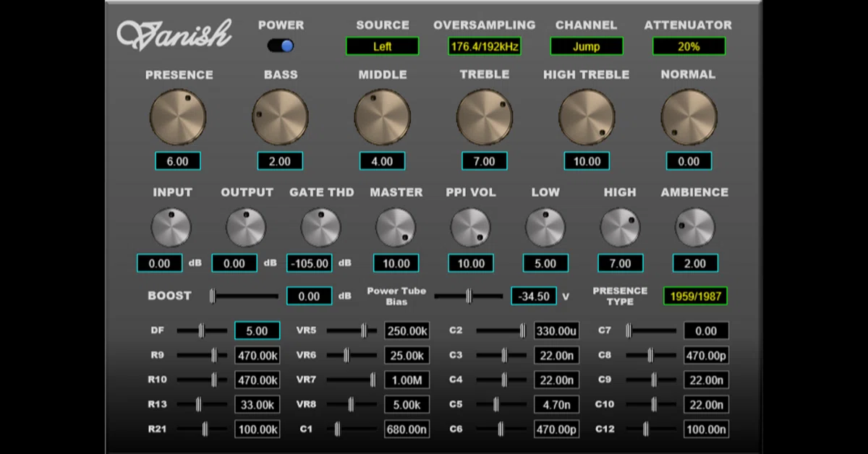868x454 pixels.
Task: Click the C1 value field showing 680.00n
Action: (407, 429)
